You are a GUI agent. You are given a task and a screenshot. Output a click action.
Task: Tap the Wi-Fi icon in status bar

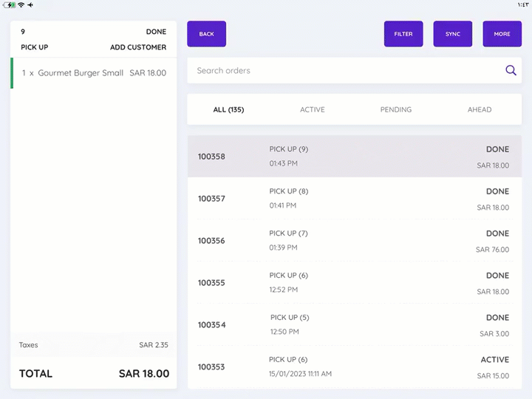pyautogui.click(x=21, y=4)
